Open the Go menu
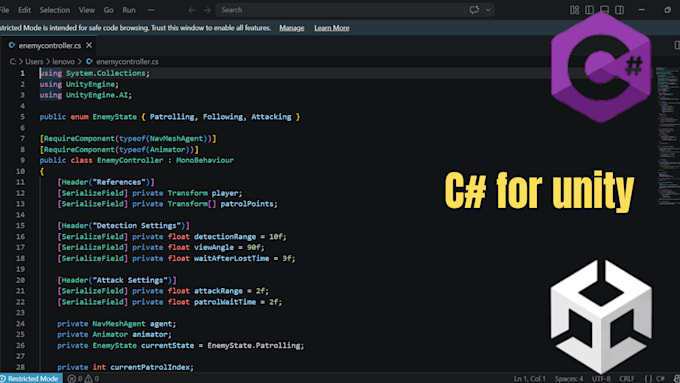 108,10
